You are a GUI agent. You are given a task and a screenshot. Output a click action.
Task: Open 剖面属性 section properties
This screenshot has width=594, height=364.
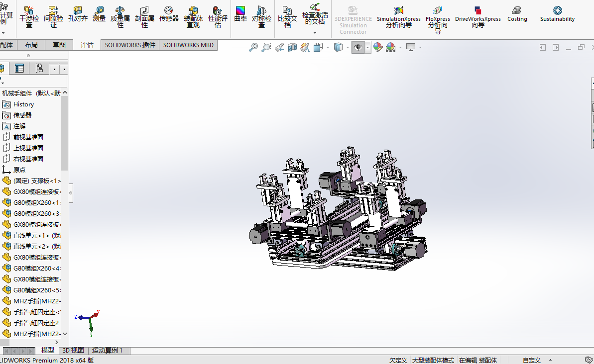[144, 17]
